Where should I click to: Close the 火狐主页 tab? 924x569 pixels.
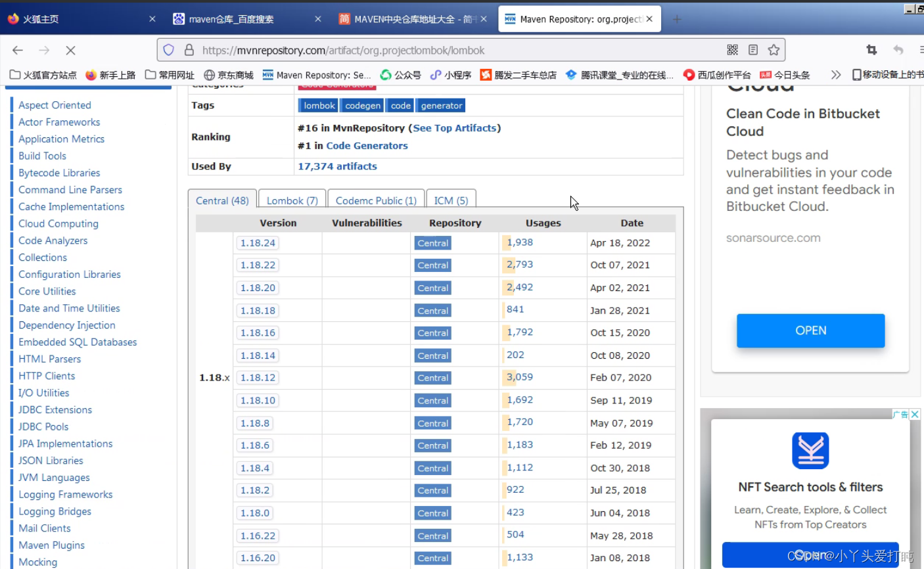click(152, 19)
